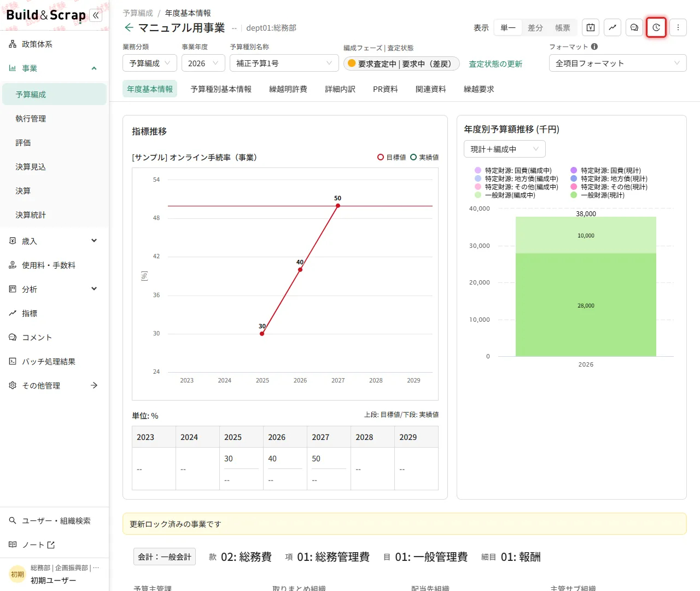Select the 年度基本情報 tab
Viewport: 700px width, 591px height.
pos(150,89)
